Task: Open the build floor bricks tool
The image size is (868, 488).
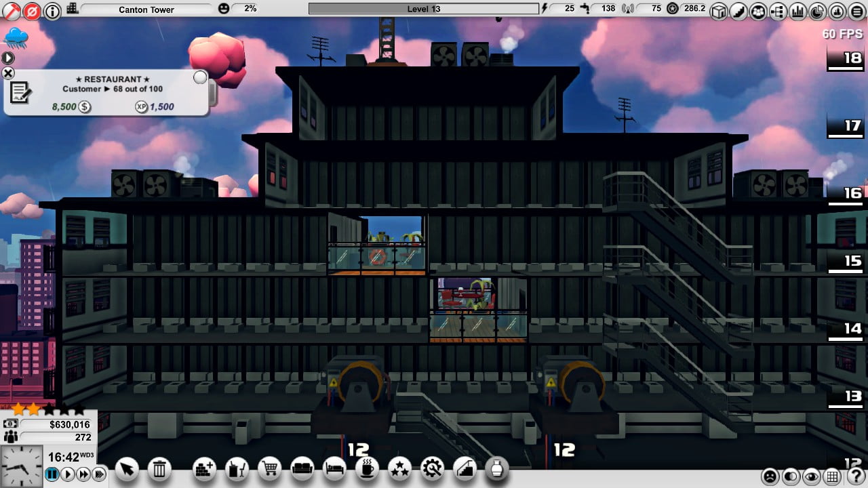Action: pos(204,468)
